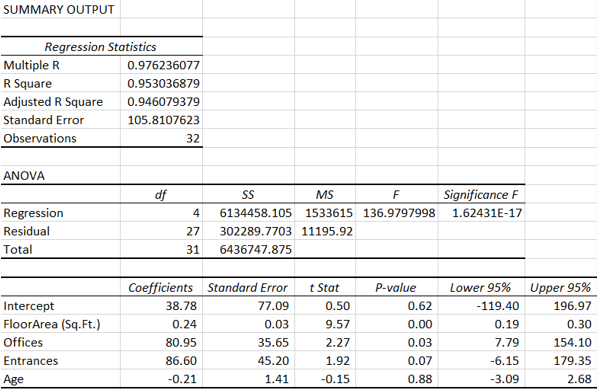Click the Residual df value 27

tap(193, 231)
